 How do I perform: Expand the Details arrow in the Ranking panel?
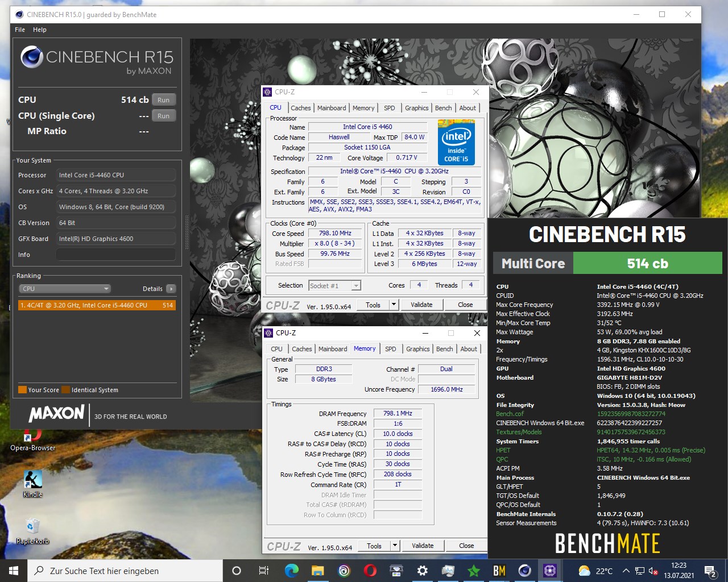tap(171, 289)
